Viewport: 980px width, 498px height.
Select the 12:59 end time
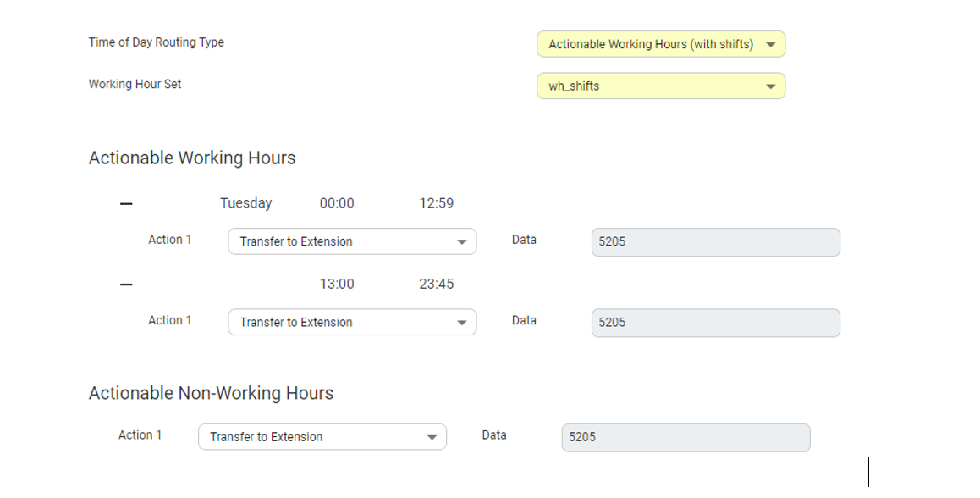436,203
